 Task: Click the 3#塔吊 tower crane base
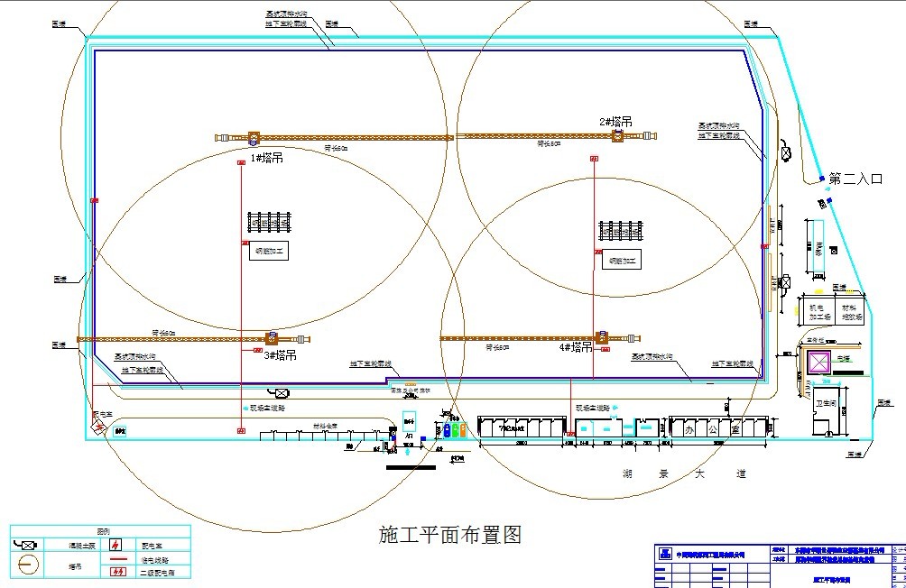pyautogui.click(x=270, y=339)
